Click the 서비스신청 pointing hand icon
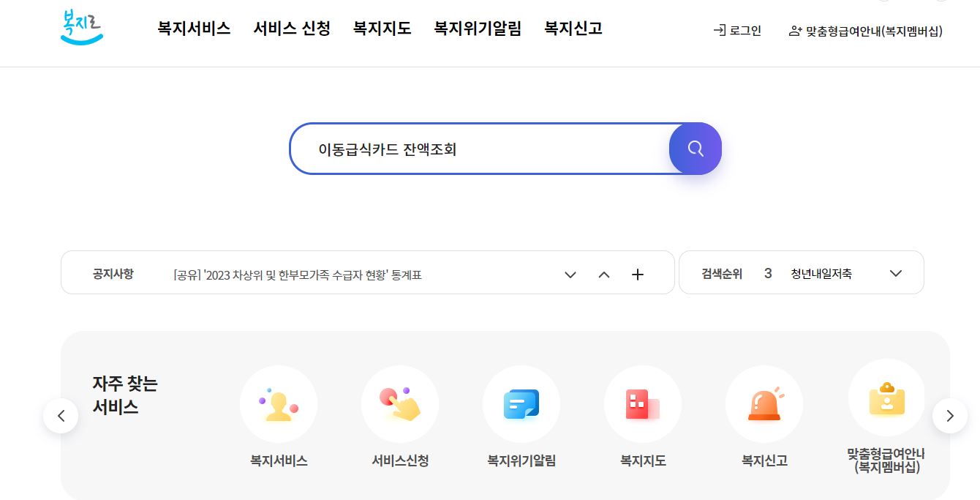980x500 pixels. [x=400, y=404]
